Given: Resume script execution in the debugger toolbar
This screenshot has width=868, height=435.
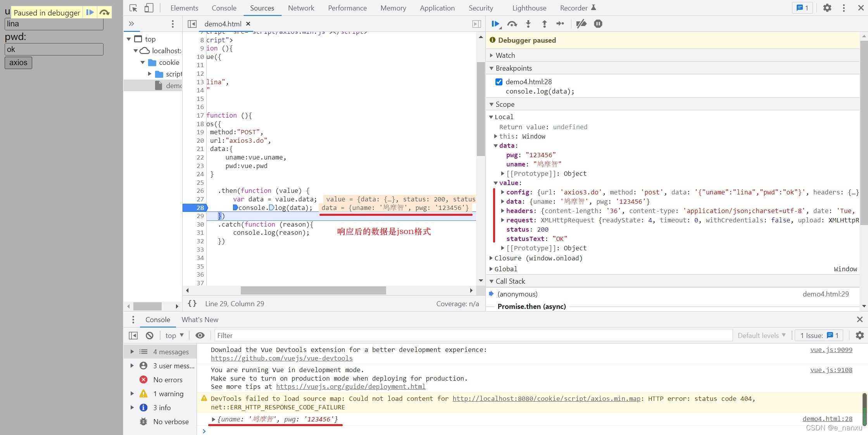Looking at the screenshot, I should pyautogui.click(x=496, y=24).
